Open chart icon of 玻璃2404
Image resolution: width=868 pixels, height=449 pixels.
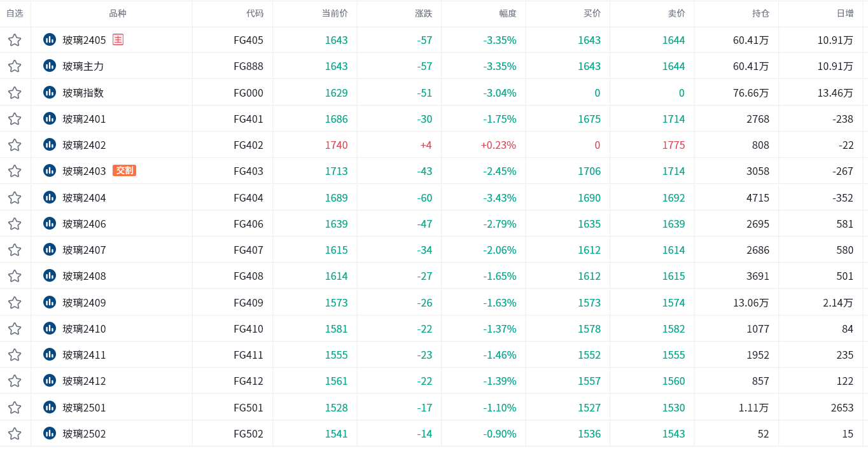click(50, 198)
